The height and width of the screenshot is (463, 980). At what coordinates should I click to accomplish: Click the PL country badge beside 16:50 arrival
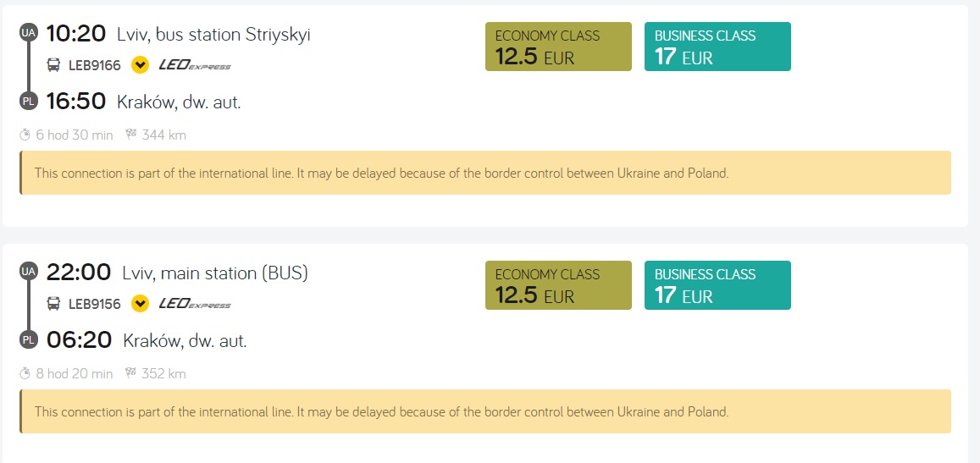29,102
